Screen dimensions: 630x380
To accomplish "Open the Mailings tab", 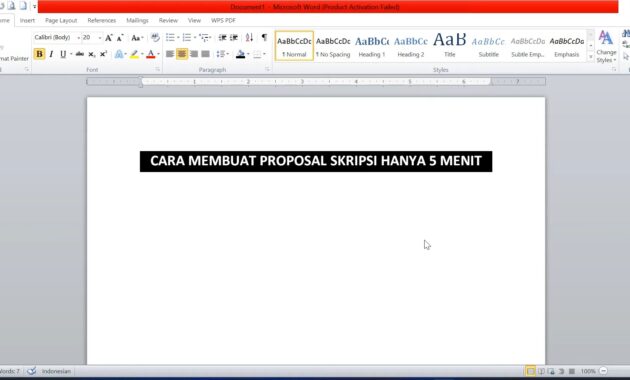I will coord(137,20).
